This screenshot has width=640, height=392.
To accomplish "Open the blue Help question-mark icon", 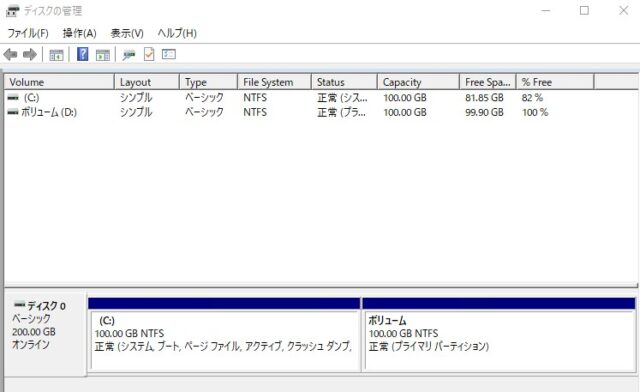I will [82, 54].
